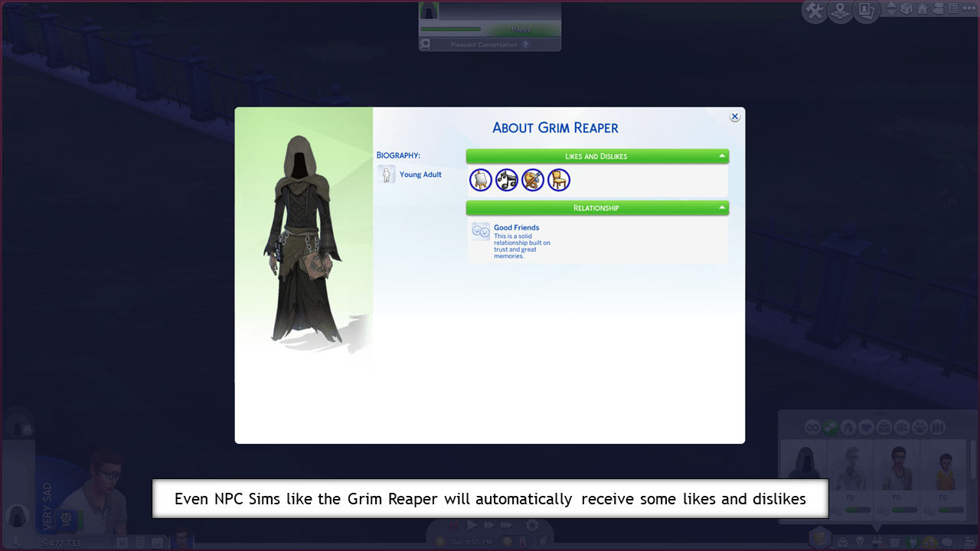Select the Grim Reaper relationship portrait

[x=803, y=468]
